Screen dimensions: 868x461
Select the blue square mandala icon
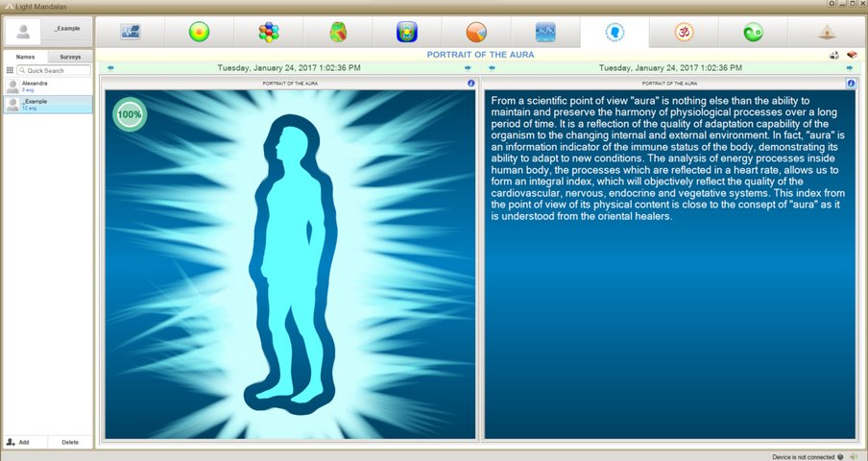coord(407,32)
